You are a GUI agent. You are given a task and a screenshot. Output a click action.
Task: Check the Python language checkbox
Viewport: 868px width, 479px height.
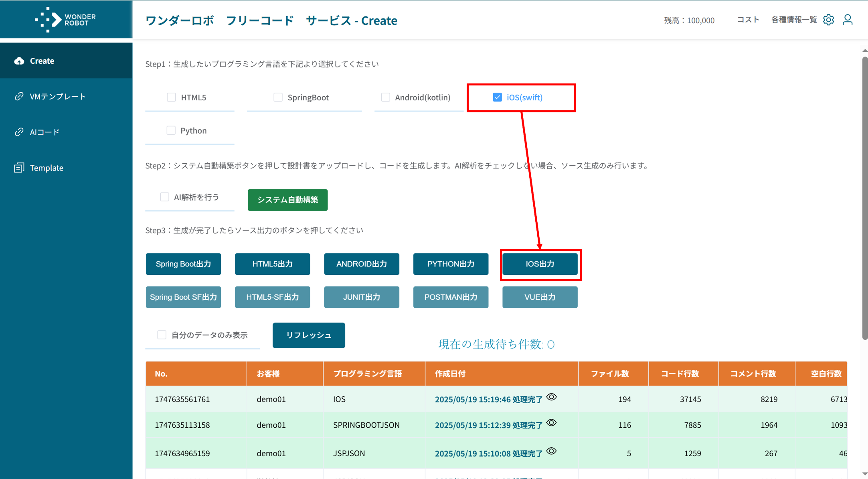point(171,130)
